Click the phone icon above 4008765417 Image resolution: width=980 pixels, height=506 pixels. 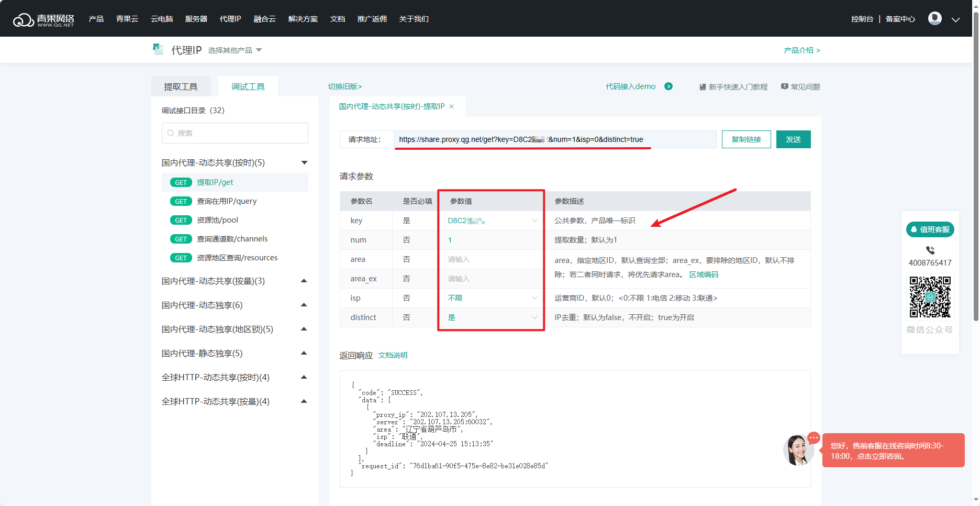pyautogui.click(x=930, y=250)
